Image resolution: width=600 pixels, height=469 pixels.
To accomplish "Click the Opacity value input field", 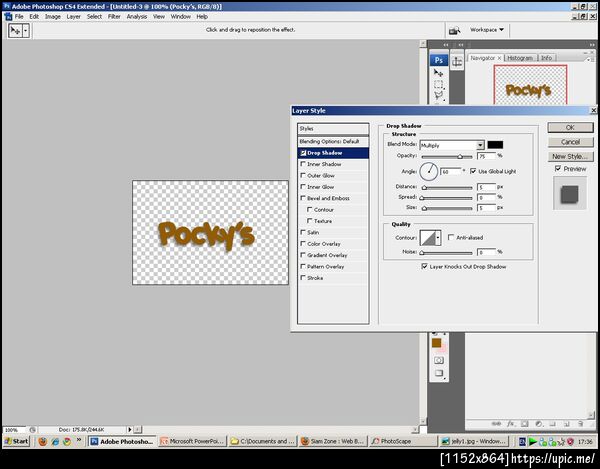I will (x=486, y=156).
